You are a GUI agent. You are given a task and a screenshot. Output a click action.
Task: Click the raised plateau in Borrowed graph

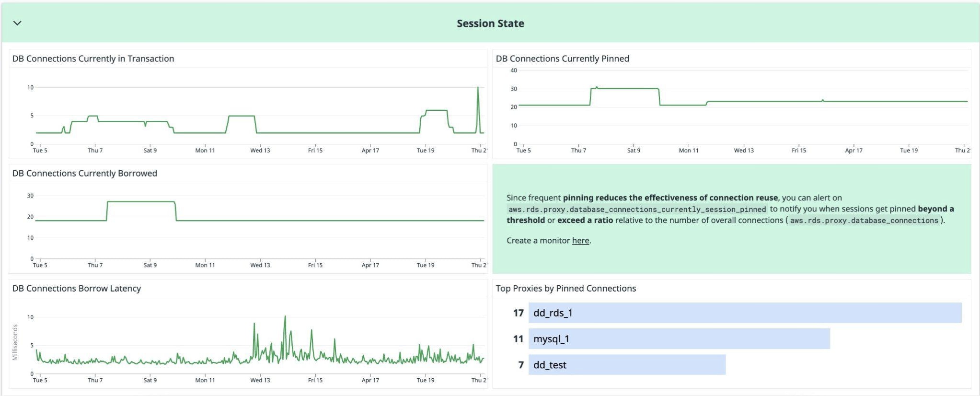tap(141, 202)
